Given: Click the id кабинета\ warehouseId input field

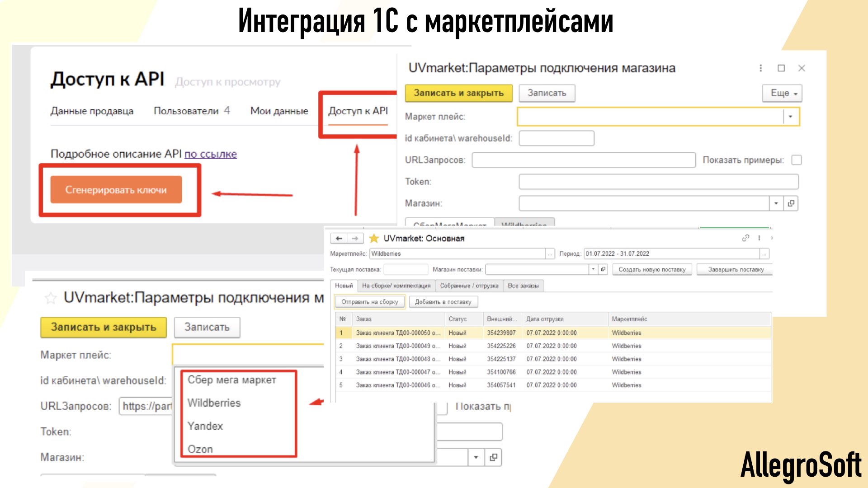Looking at the screenshot, I should [557, 138].
